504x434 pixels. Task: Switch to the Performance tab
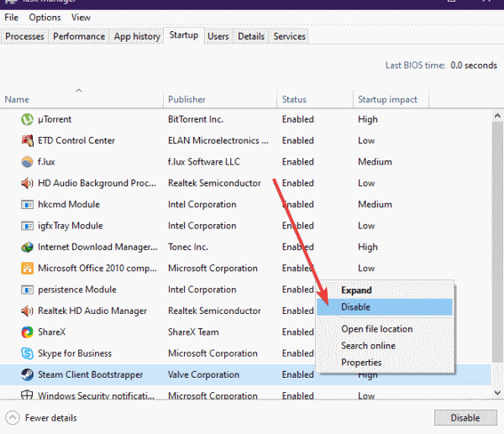pos(79,36)
